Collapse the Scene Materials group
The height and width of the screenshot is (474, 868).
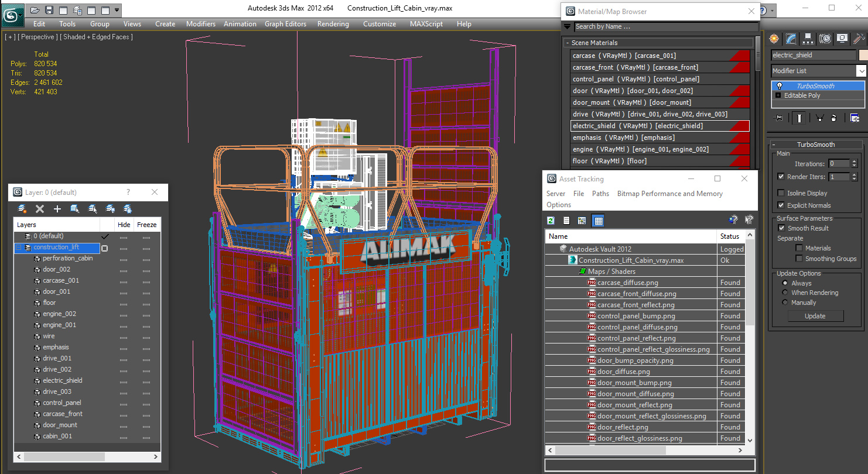[x=568, y=43]
